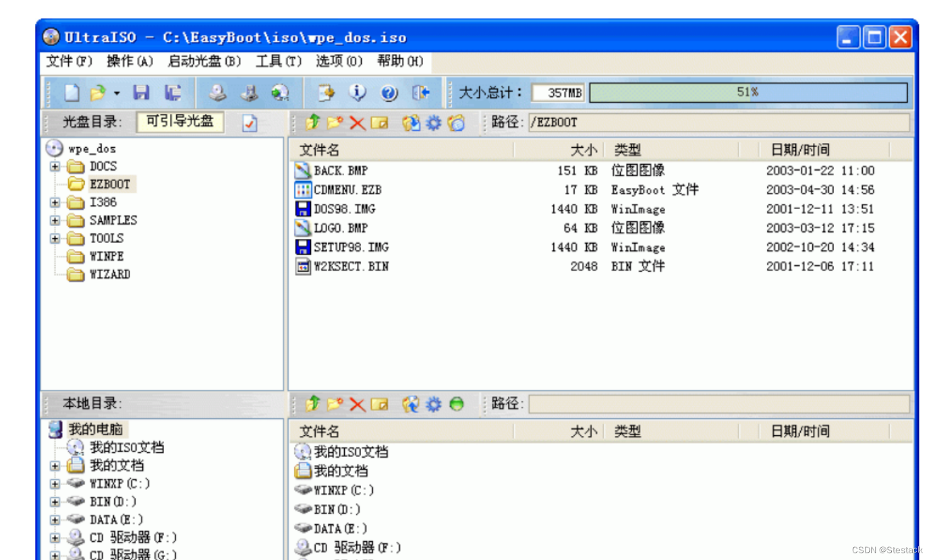Click the boot info checkmark document icon

(250, 123)
